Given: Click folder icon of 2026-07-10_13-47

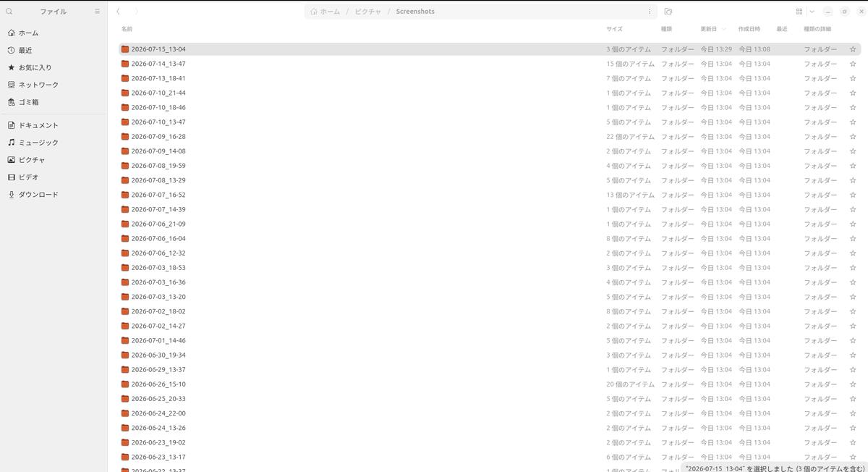Looking at the screenshot, I should 125,122.
